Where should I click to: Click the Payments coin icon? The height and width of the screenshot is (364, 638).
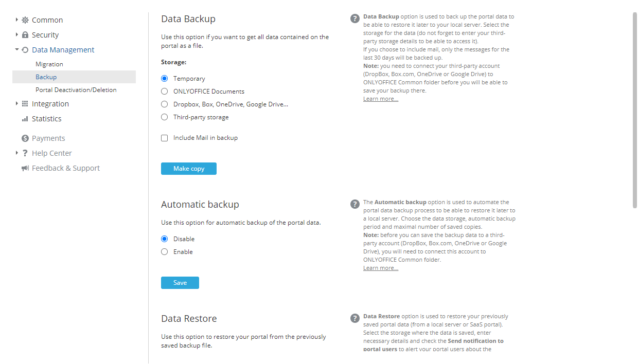24,138
